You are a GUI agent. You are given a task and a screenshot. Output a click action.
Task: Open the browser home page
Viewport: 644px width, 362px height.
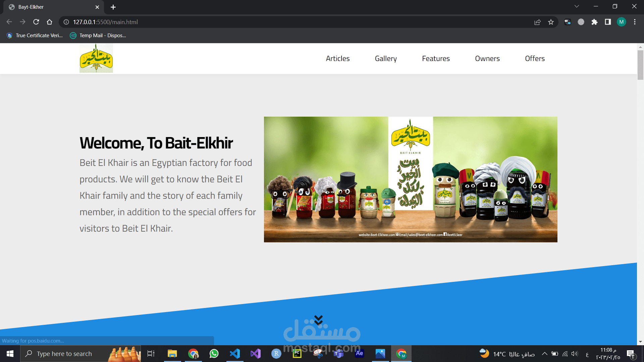[x=49, y=22]
